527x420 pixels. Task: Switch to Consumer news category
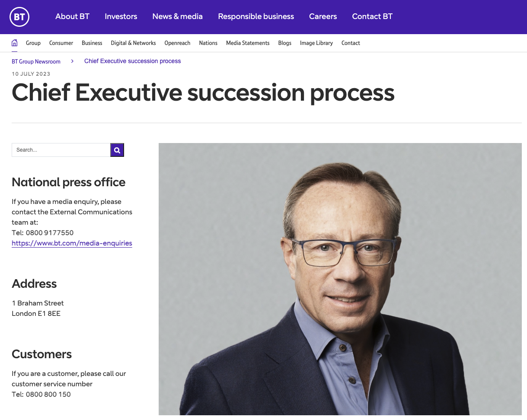(x=61, y=43)
